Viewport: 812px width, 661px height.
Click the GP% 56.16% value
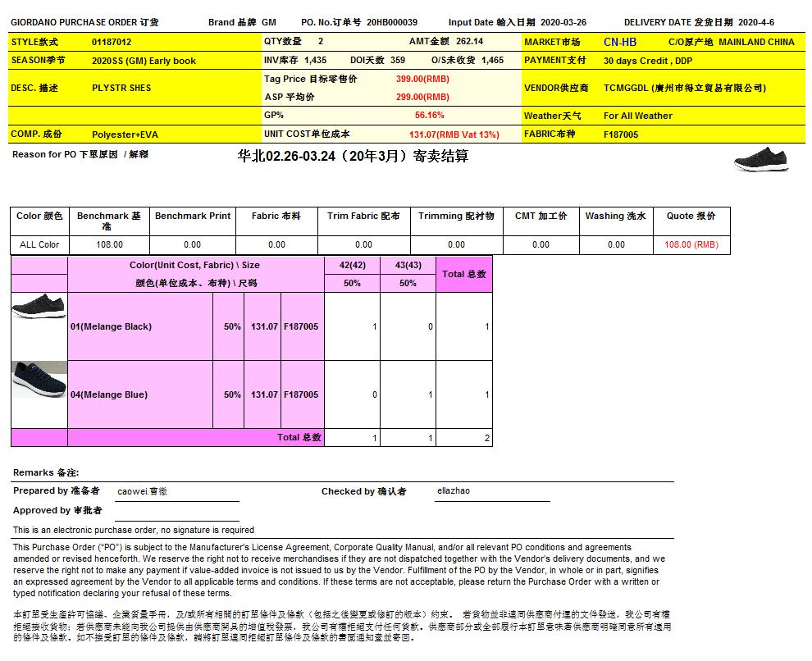[x=429, y=116]
